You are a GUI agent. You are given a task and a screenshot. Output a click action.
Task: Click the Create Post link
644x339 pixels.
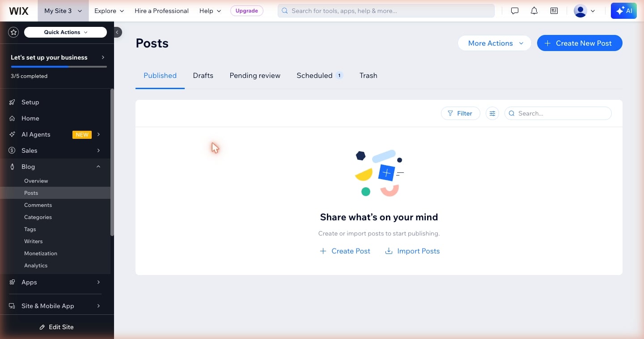pos(345,251)
